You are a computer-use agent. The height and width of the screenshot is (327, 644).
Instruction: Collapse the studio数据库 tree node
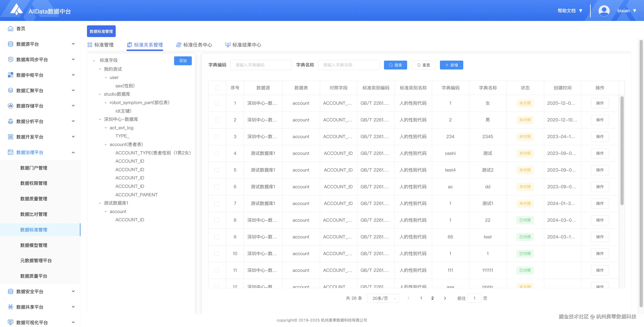click(x=100, y=94)
